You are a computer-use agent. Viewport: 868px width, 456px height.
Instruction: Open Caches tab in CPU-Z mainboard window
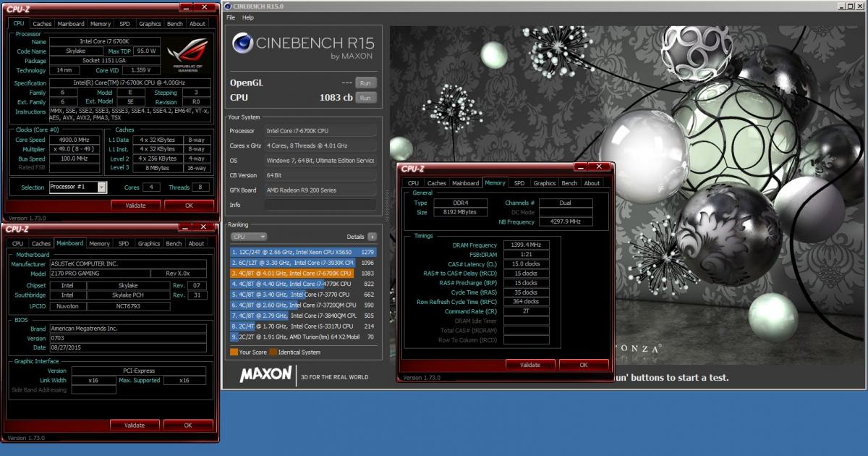[x=41, y=244]
